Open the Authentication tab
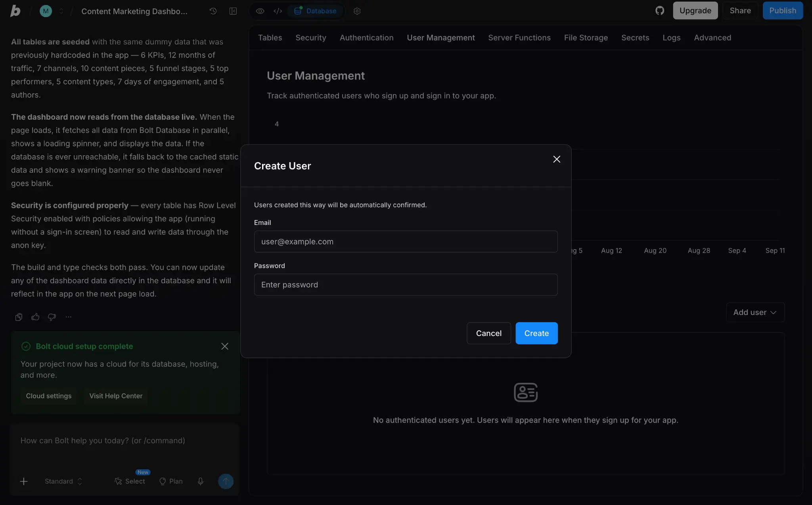 [366, 38]
